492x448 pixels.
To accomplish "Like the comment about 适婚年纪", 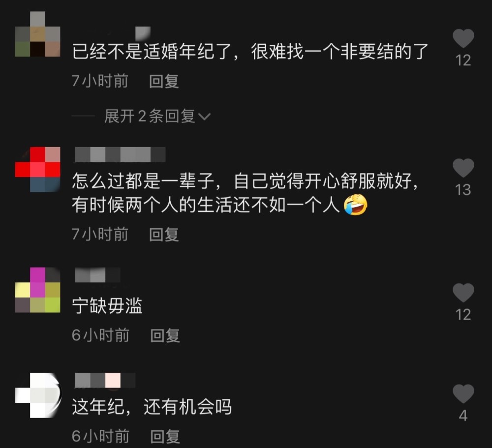I will click(x=463, y=38).
